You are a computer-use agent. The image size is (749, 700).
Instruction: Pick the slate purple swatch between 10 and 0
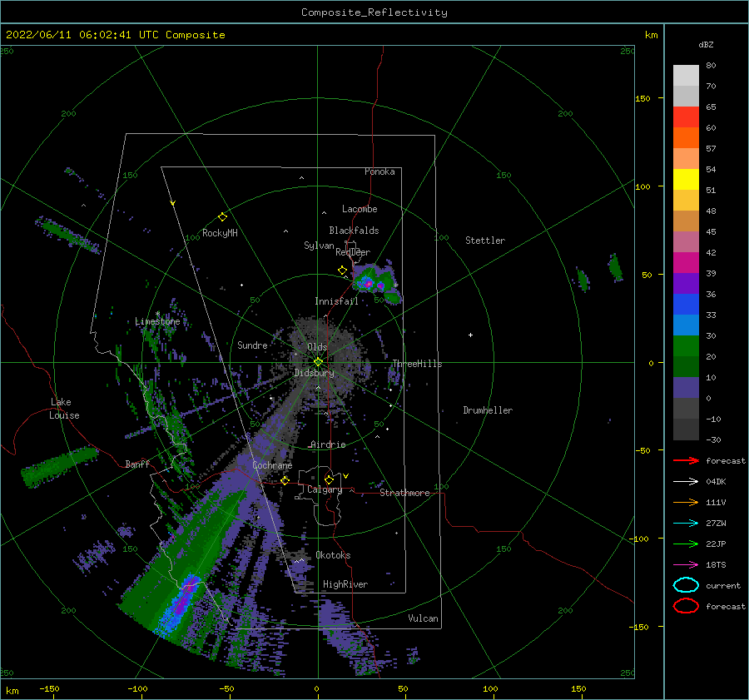coord(686,387)
